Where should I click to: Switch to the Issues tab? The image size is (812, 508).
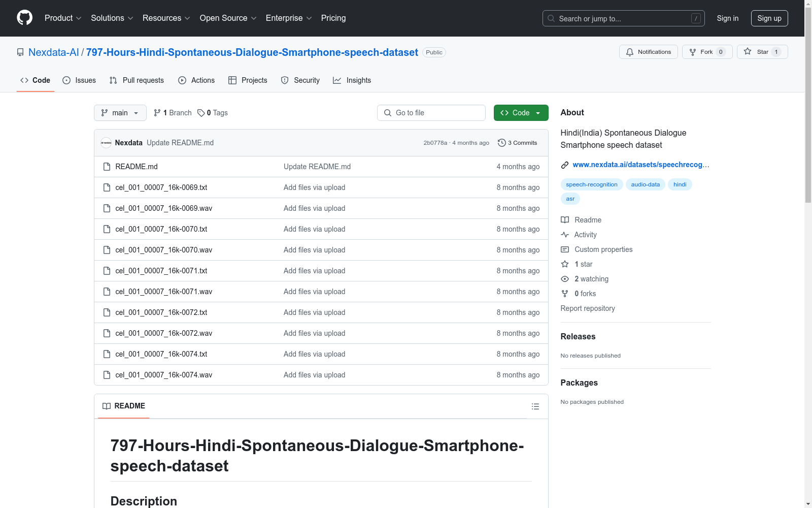coord(79,80)
